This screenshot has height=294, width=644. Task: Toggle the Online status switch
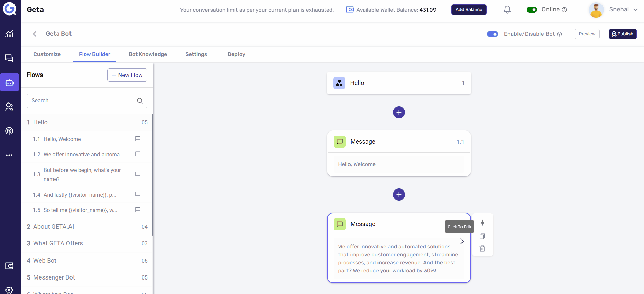[532, 10]
